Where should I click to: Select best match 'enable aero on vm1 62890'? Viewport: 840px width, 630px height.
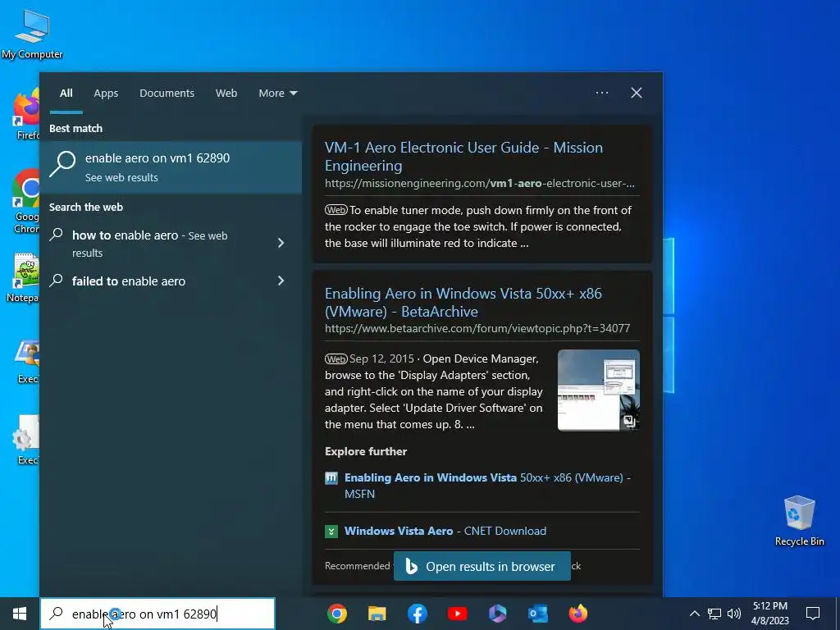[171, 167]
